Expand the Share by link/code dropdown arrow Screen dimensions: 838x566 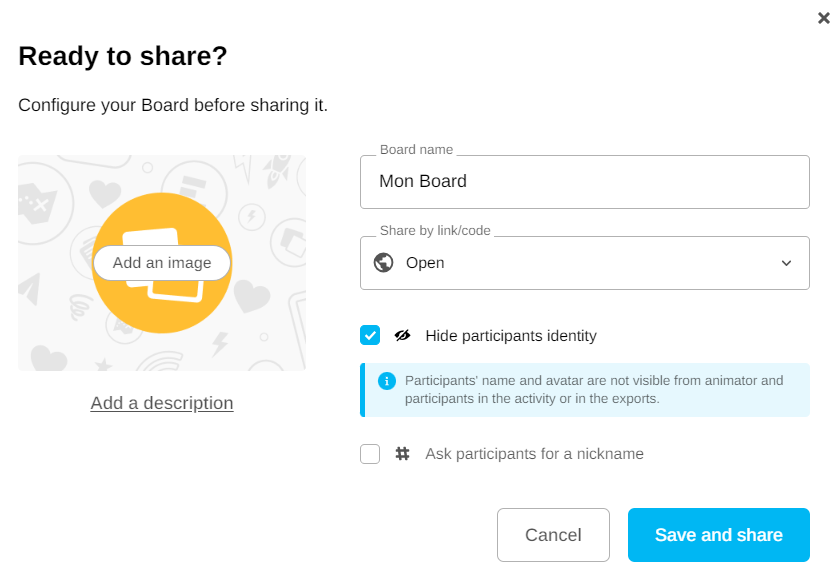tap(787, 263)
